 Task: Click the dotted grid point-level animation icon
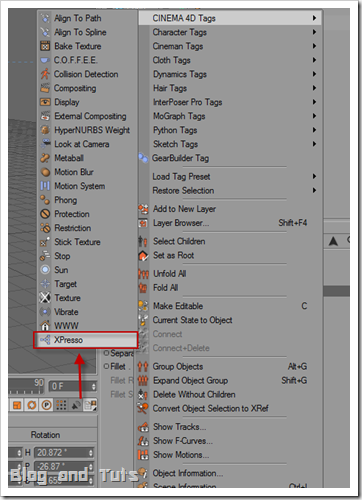[61, 405]
